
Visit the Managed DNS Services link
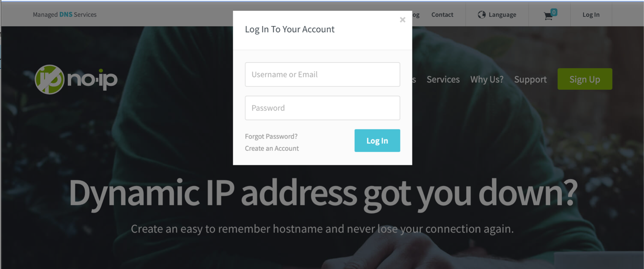(65, 14)
